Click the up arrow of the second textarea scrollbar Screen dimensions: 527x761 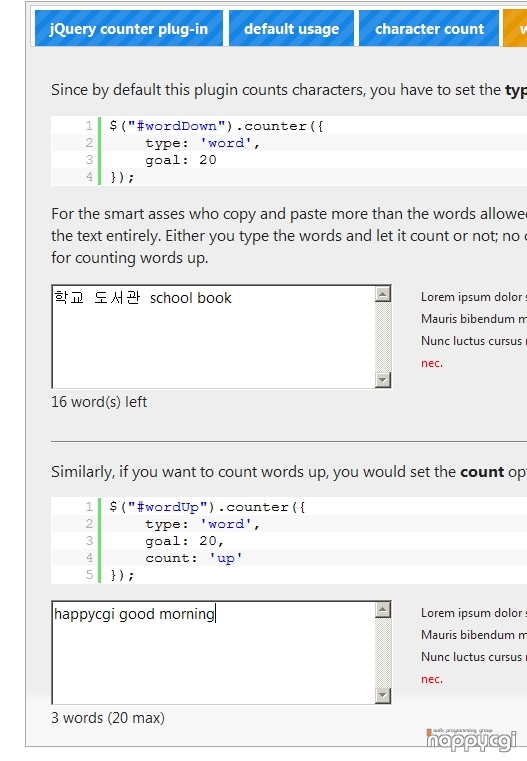point(383,610)
